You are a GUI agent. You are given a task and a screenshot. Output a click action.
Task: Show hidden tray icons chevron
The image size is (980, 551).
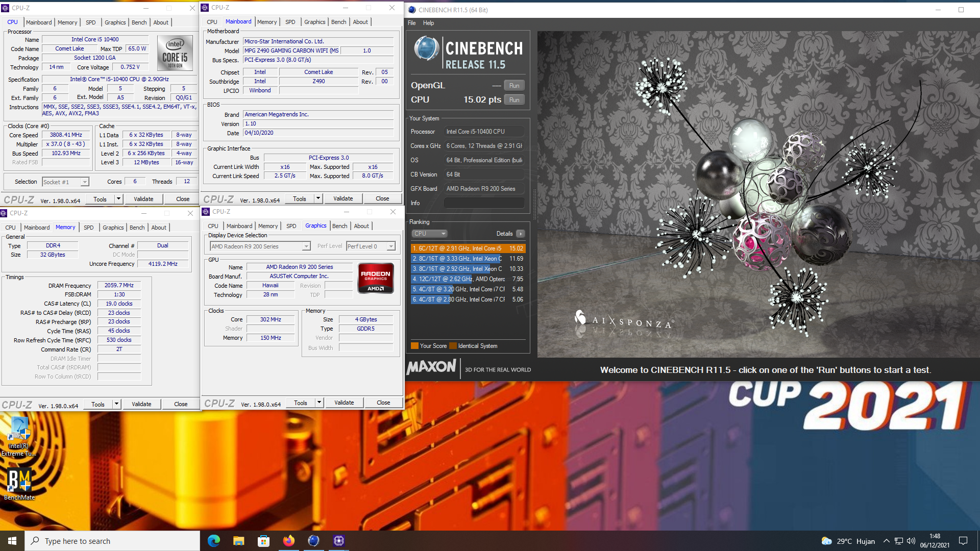[x=887, y=541]
